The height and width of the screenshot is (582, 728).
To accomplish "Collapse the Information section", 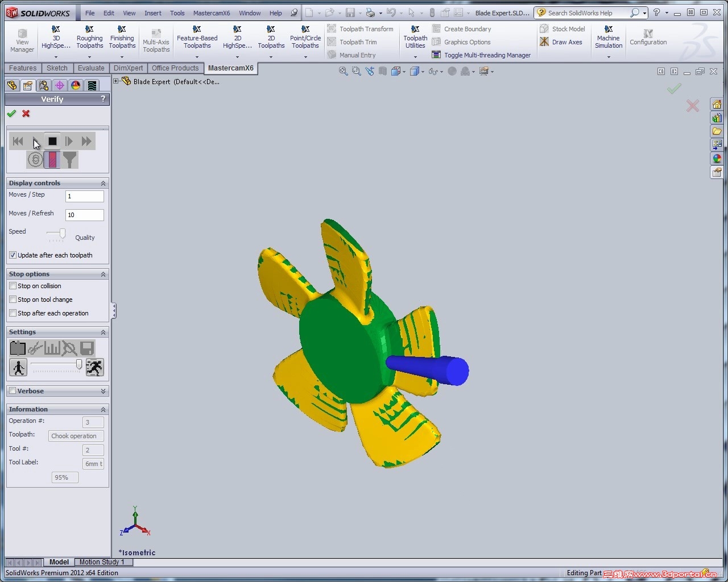I will coord(103,409).
